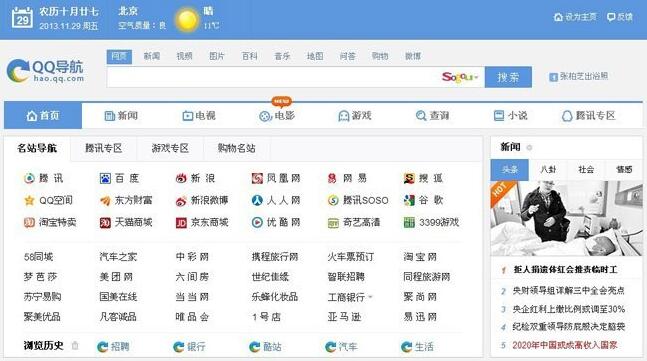Open the Tencent 腾讯 site icon
Screen dimensions: 647x361
point(29,178)
